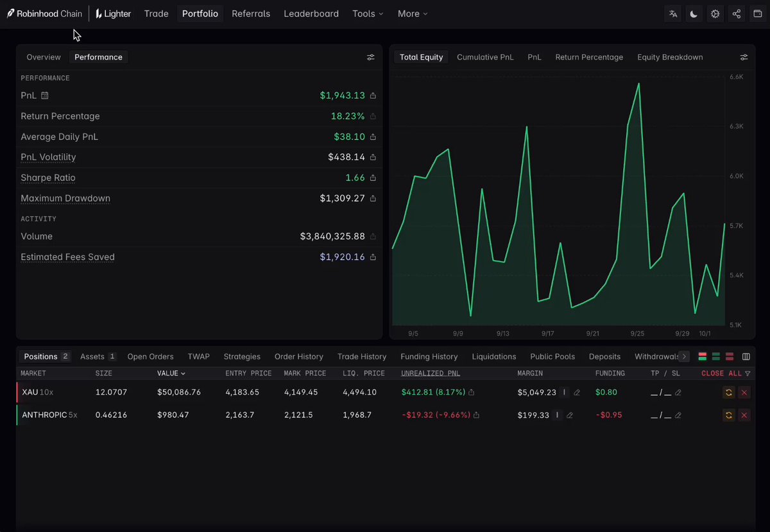Share the XAU unrealized PnL
The height and width of the screenshot is (532, 770).
(472, 392)
